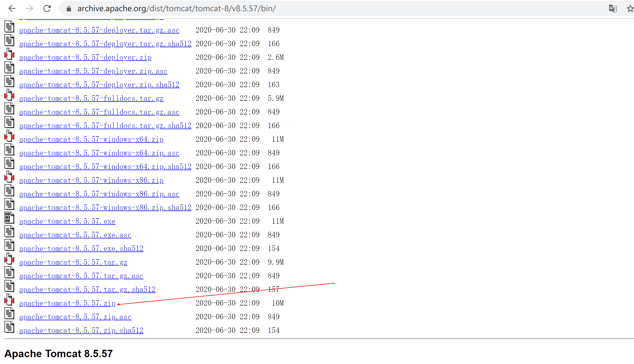634x364 pixels.
Task: Click the browser back arrow
Action: pos(12,8)
